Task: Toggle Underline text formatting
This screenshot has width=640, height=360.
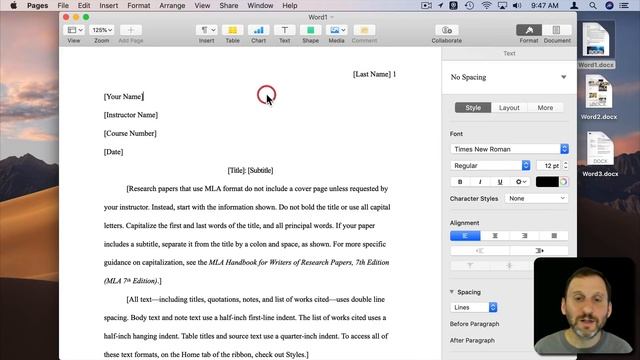Action: 500,182
